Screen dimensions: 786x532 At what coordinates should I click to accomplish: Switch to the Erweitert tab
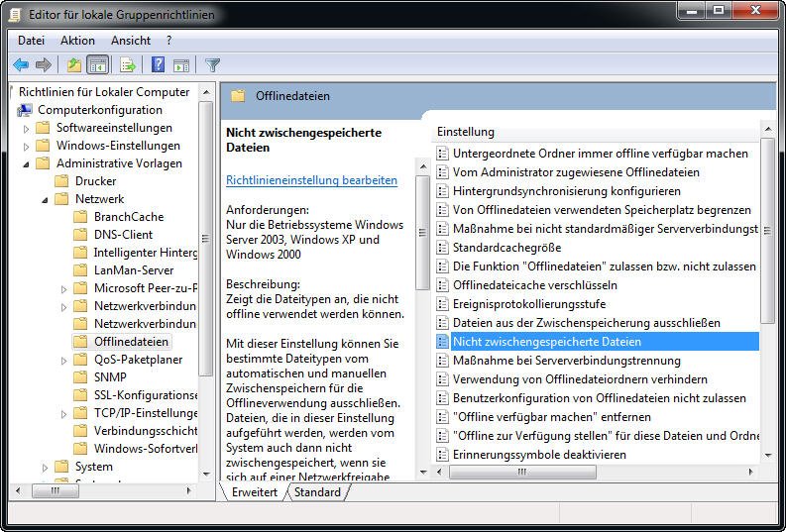tap(254, 492)
